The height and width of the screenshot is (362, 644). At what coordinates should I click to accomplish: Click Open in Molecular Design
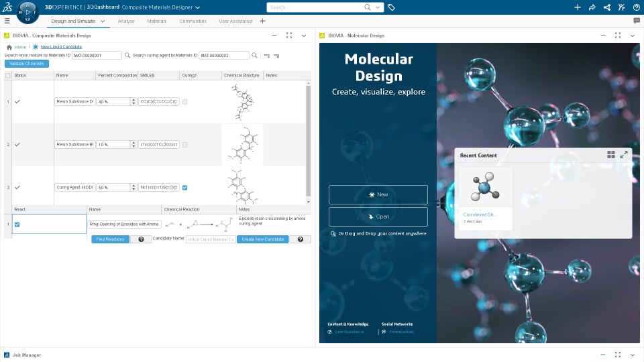pos(378,217)
